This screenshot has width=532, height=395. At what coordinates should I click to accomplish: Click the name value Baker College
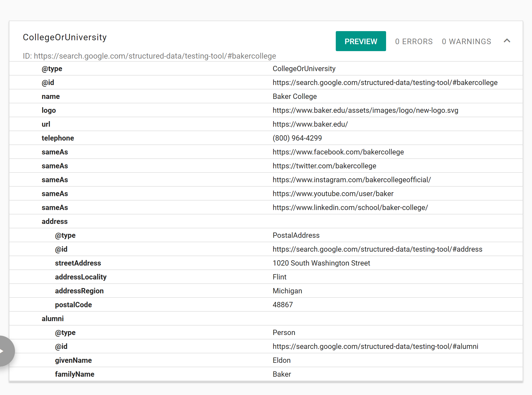295,96
